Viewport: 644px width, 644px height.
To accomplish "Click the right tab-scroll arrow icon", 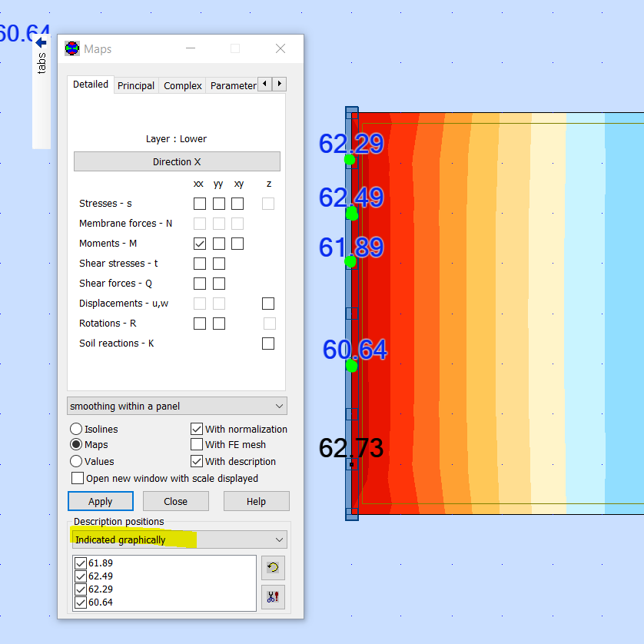I will pos(280,83).
